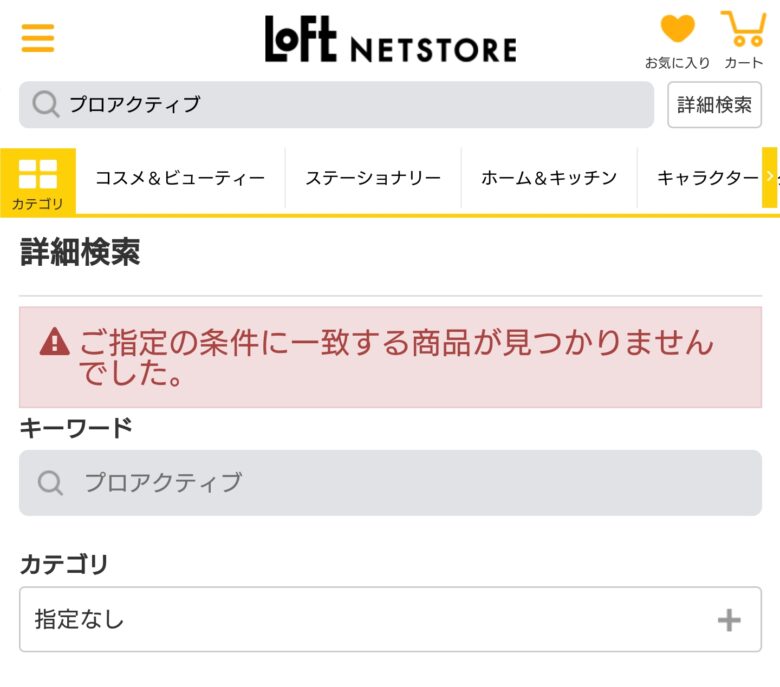This screenshot has height=687, width=780.
Task: Switch to the ステーショナリー tab
Action: click(x=373, y=179)
